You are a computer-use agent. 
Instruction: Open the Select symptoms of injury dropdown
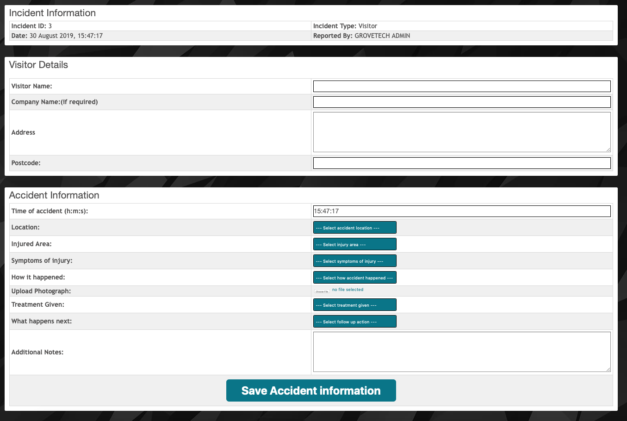[355, 261]
